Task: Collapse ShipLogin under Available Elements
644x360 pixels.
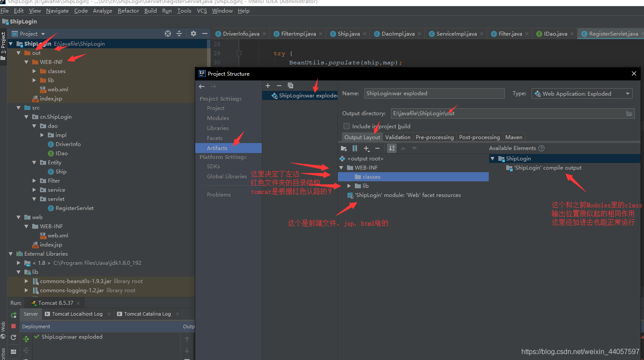Action: (x=493, y=159)
